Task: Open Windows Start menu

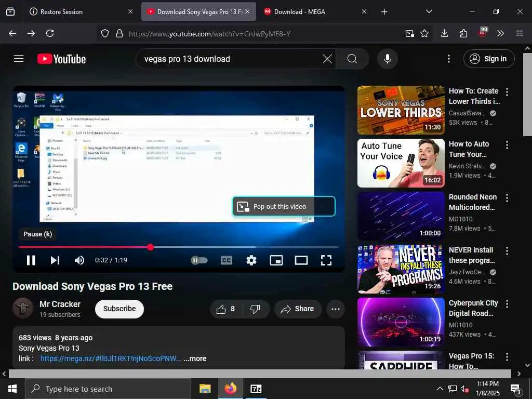Action: (12, 389)
